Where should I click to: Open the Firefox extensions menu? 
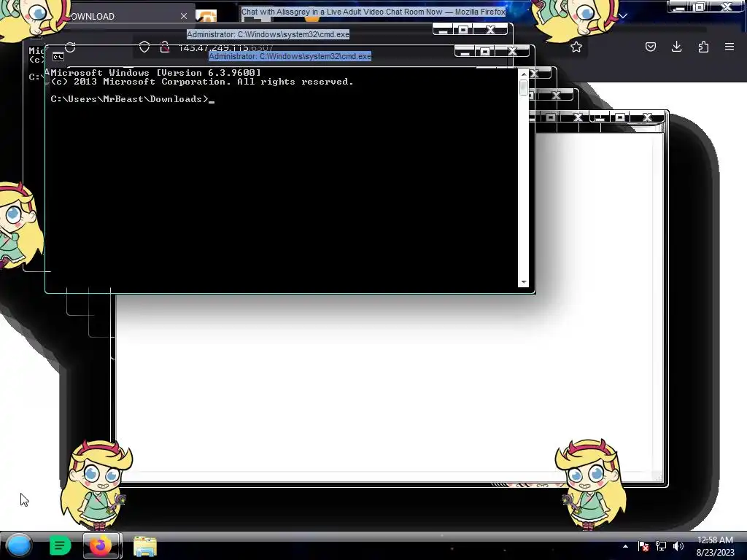[x=703, y=47]
